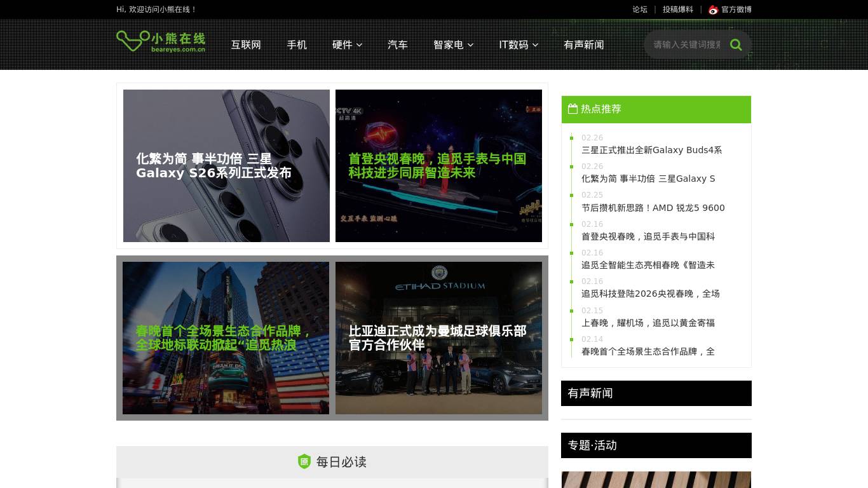
Task: Open the 有声新闻 navigation item
Action: pos(584,44)
